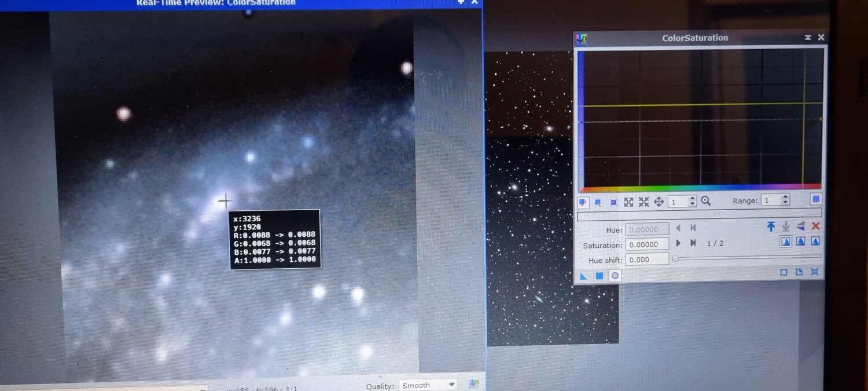The image size is (868, 391).
Task: Click the new document page icon
Action: pyautogui.click(x=799, y=272)
